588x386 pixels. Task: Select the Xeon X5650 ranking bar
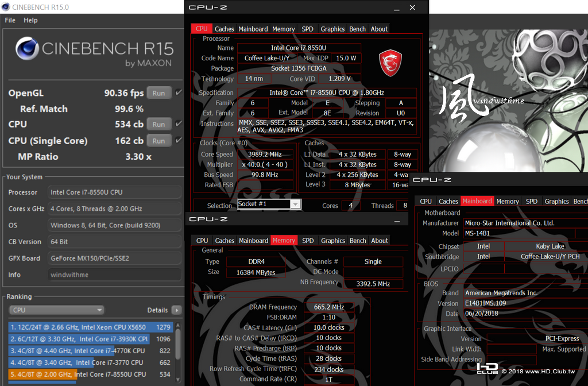90,327
